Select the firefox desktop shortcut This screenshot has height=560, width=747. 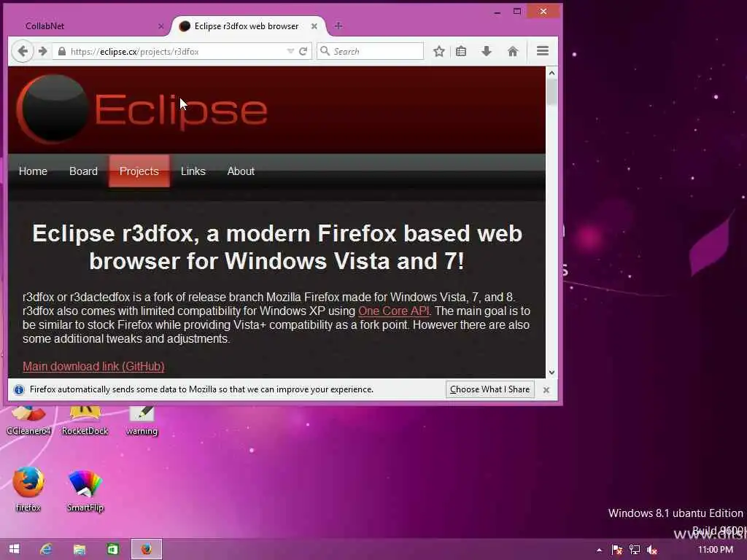[x=28, y=489]
